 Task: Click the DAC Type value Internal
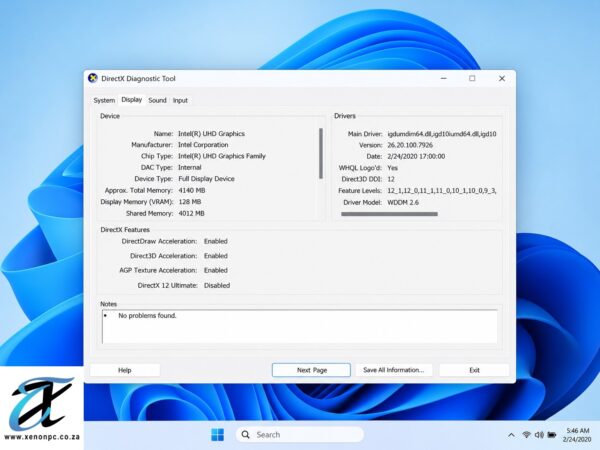click(x=189, y=167)
